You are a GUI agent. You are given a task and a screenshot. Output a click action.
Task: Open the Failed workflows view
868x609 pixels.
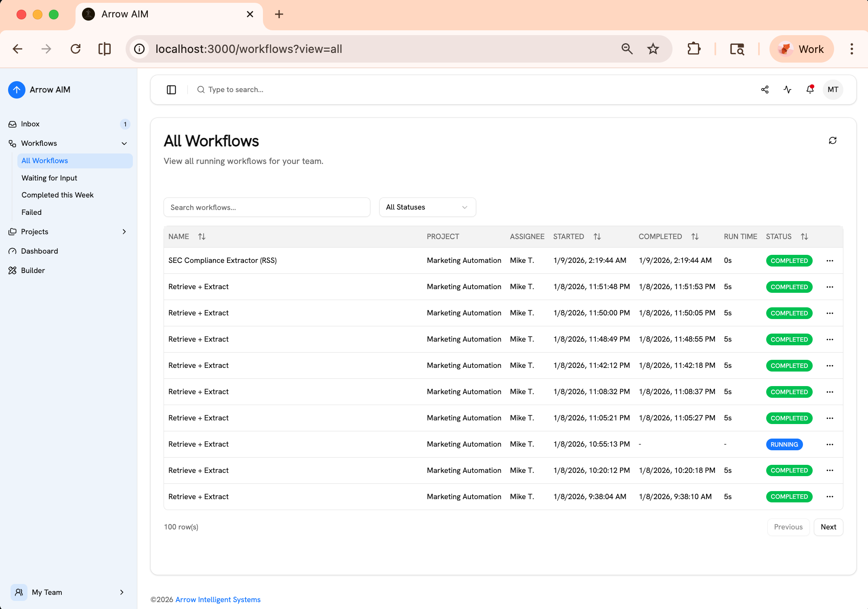[x=32, y=212]
